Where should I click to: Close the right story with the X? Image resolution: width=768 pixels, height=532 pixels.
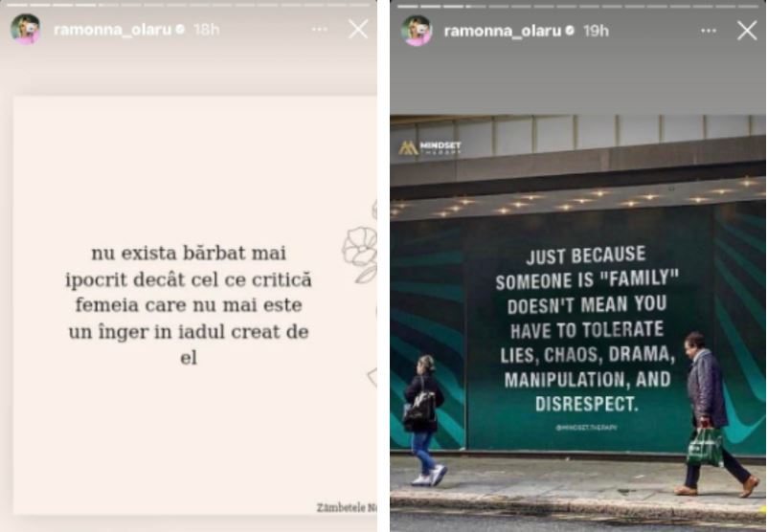(747, 31)
